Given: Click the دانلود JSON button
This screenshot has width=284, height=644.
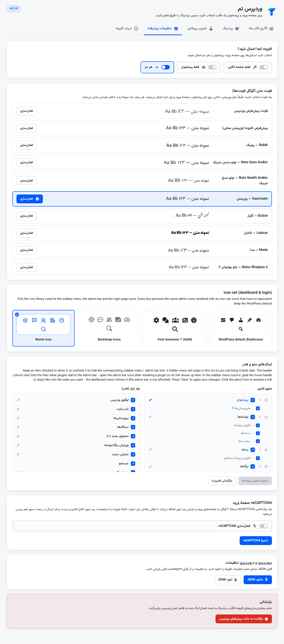Looking at the screenshot, I should pos(257,580).
